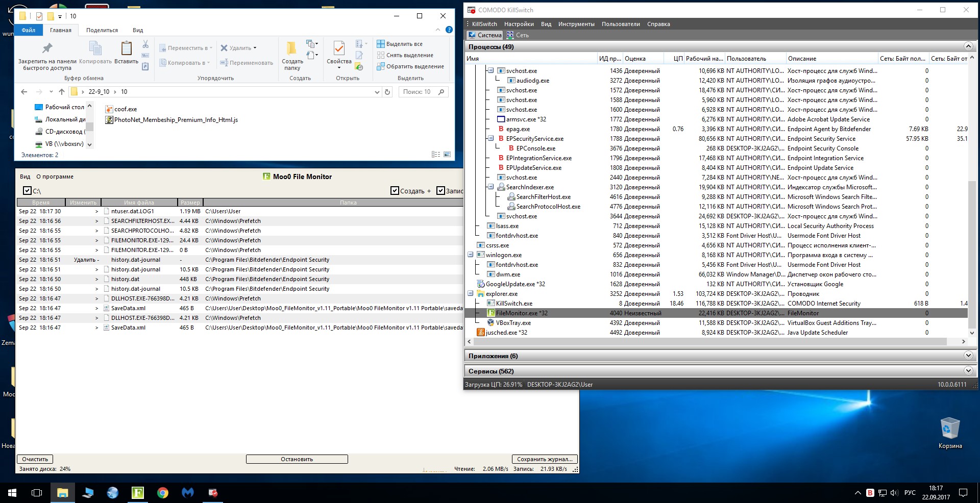Click the Malwarebytes taskbar icon
This screenshot has height=503, width=980.
[x=188, y=492]
